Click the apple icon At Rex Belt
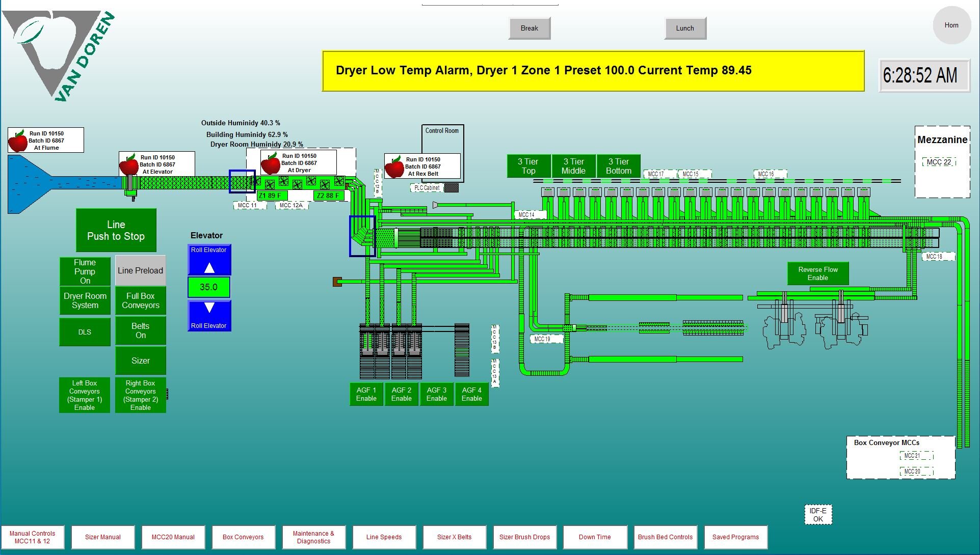This screenshot has width=980, height=555. (394, 166)
